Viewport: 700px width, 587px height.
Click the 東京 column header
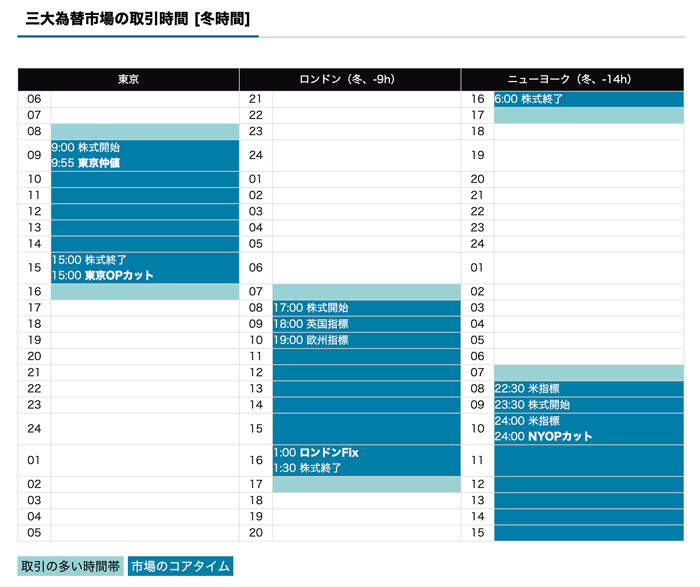128,80
